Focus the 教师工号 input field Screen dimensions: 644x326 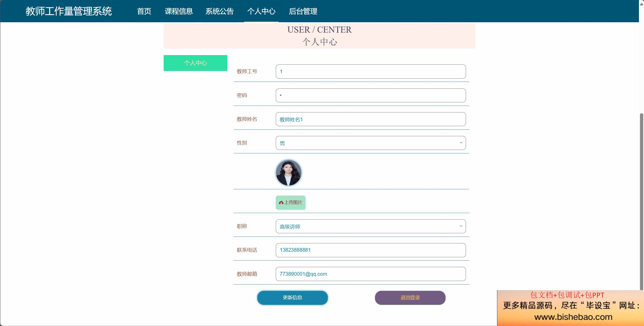(x=371, y=72)
